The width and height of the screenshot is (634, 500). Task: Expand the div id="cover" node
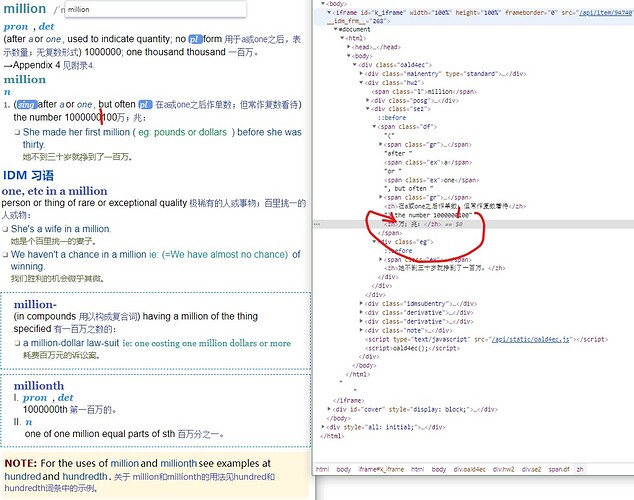tap(329, 409)
